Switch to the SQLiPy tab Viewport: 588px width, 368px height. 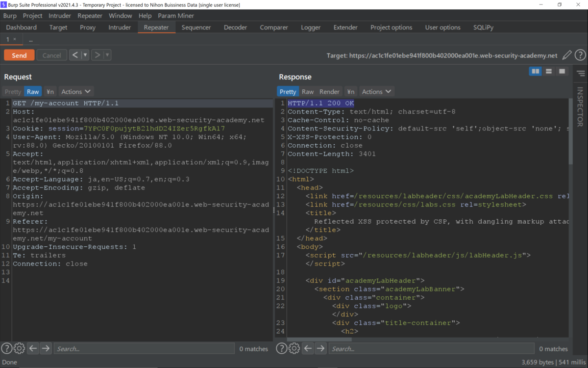[484, 27]
